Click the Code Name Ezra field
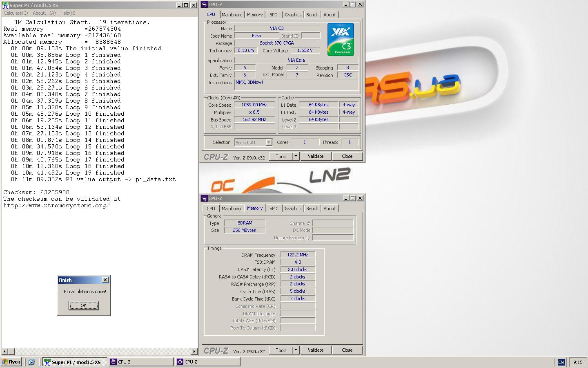 (256, 36)
